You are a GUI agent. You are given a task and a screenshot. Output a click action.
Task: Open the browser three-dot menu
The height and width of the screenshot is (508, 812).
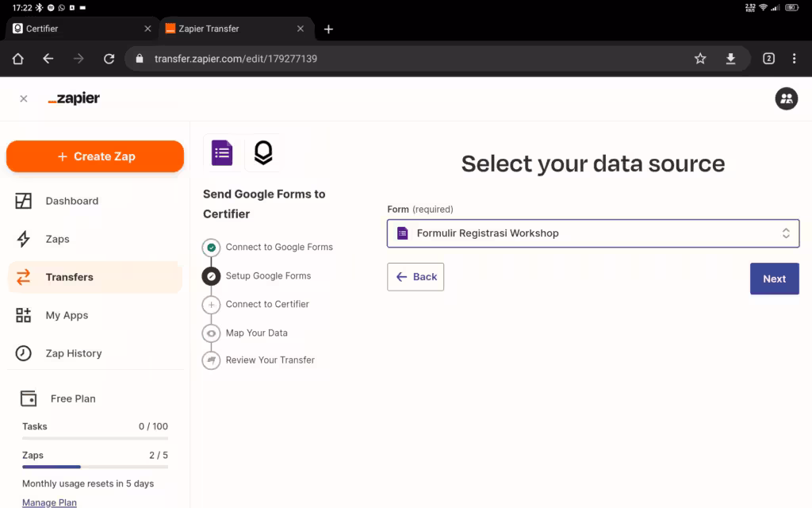794,59
